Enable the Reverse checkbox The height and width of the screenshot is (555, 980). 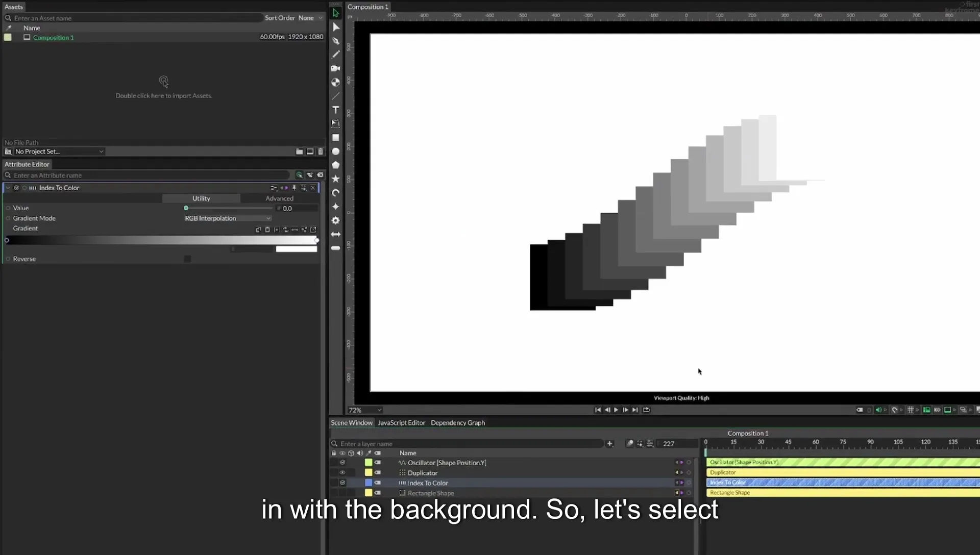coord(187,259)
